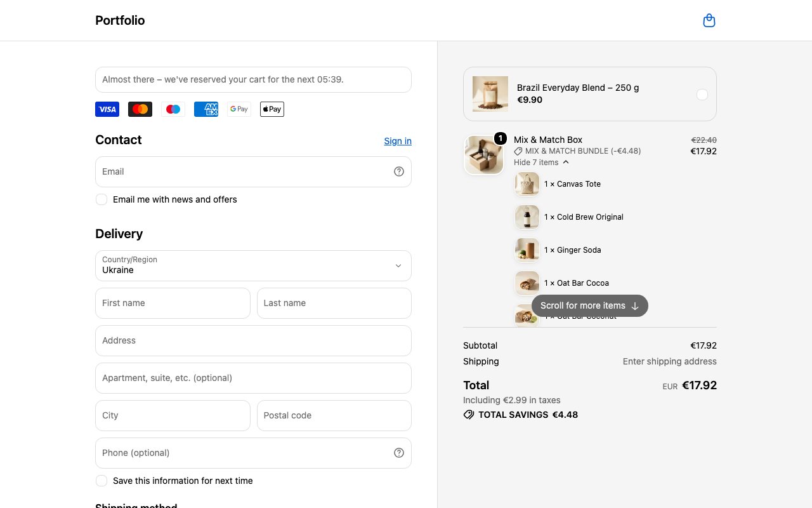Select the Brazil Everyday Blend add-on circle
This screenshot has height=508, width=812.
(702, 94)
